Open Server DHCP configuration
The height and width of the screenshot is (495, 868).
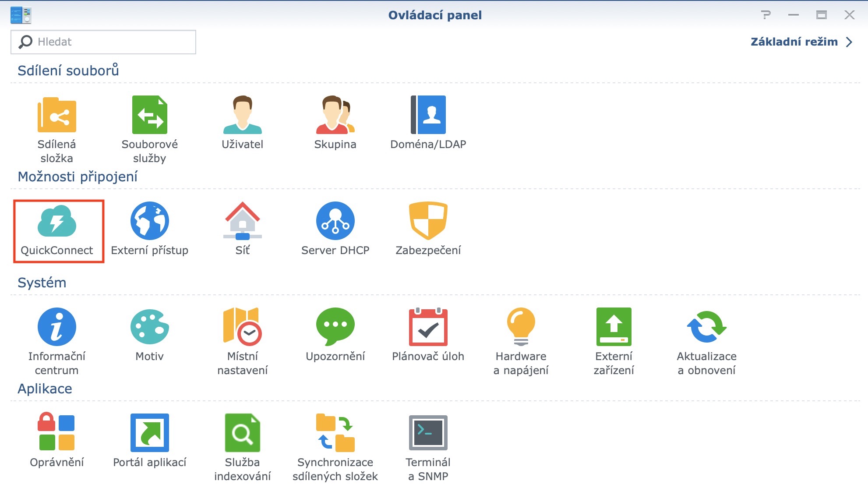tap(335, 223)
